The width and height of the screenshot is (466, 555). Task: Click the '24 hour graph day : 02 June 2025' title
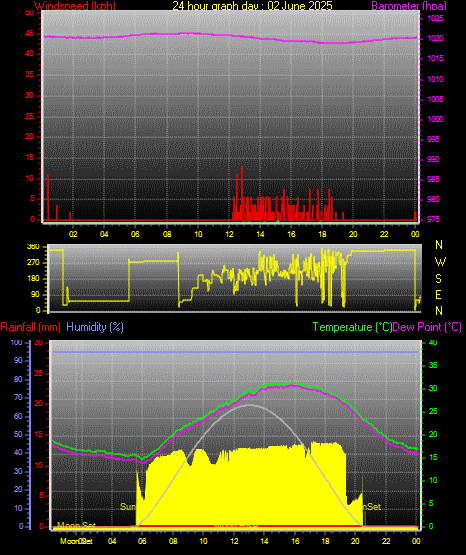click(252, 6)
